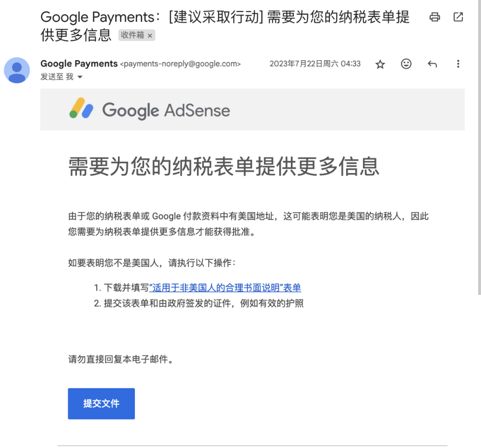Open the email in a new window
This screenshot has width=481, height=448.
click(x=458, y=17)
